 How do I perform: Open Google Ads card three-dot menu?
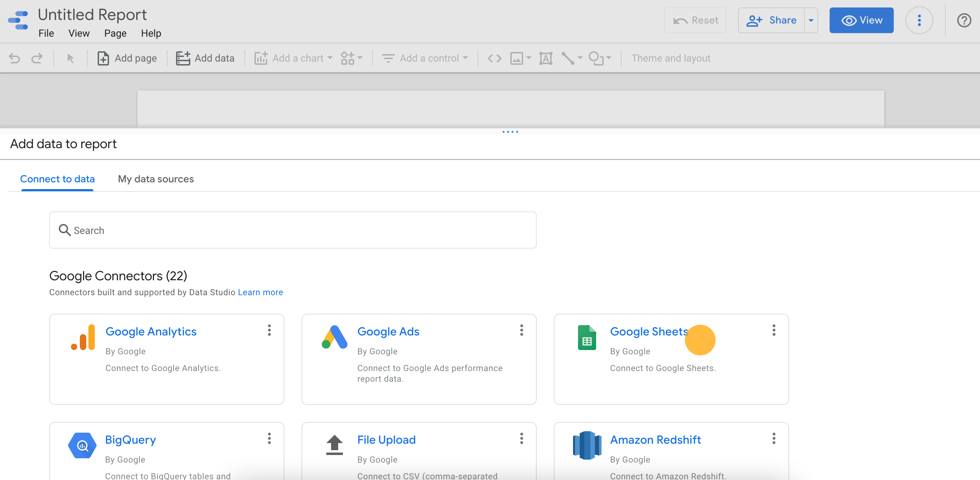click(x=521, y=330)
